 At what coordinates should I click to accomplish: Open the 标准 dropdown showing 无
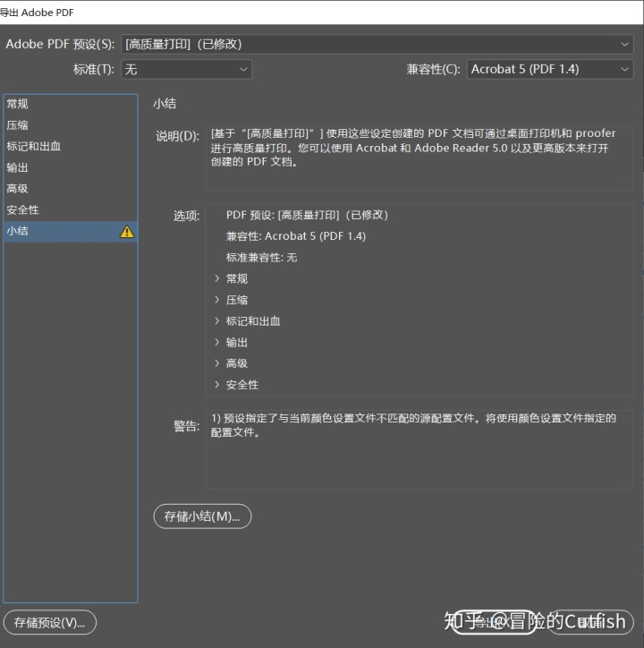186,69
